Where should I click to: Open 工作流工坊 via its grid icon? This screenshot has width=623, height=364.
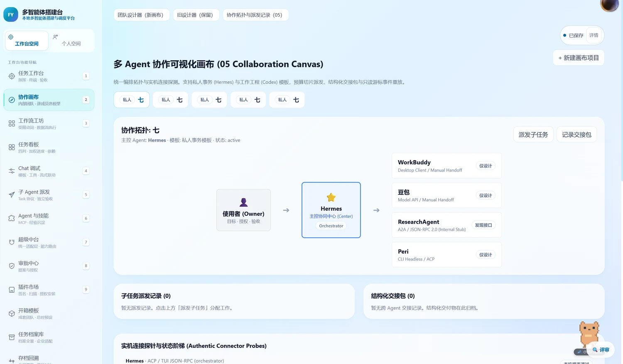coord(12,123)
